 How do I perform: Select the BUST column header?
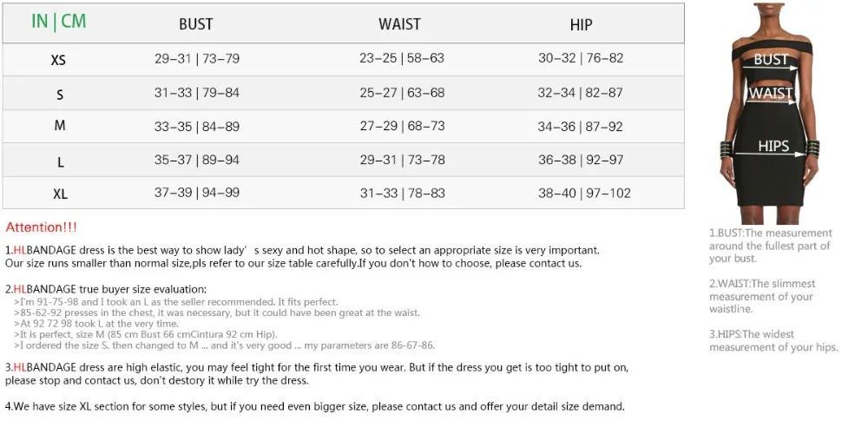(x=196, y=24)
